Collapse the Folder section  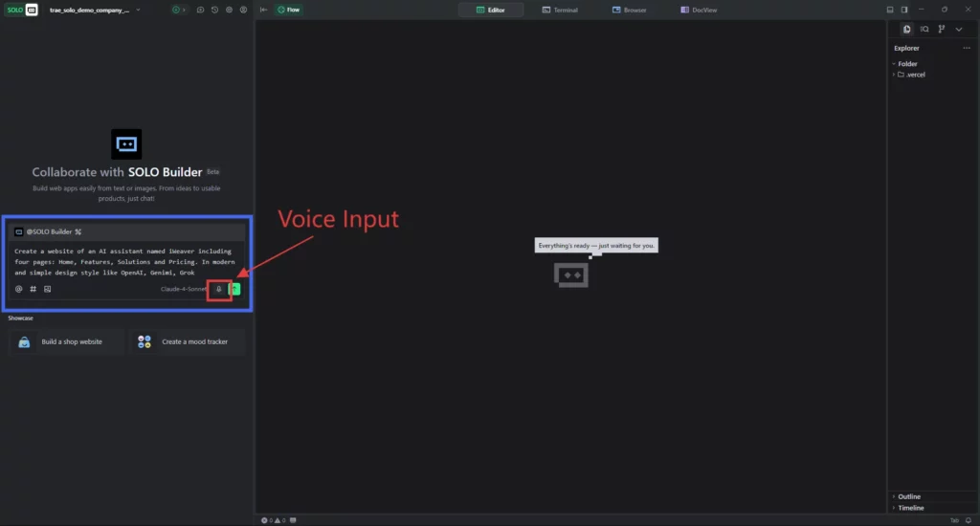(905, 64)
